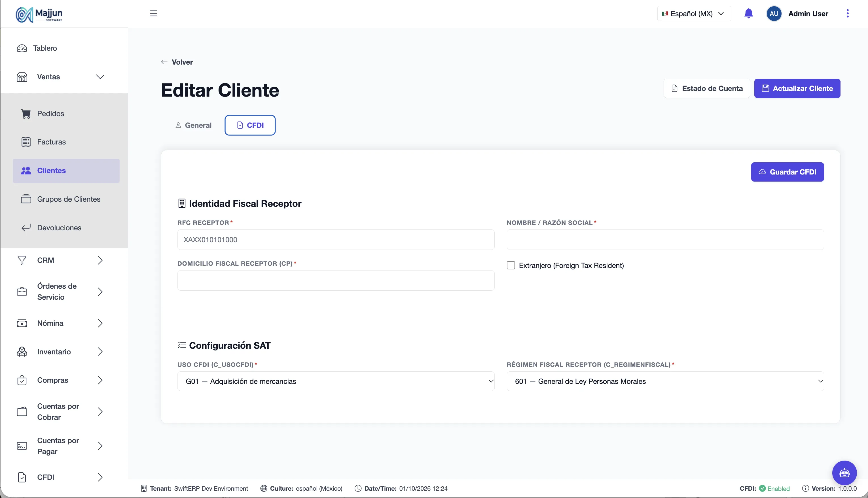Click the Compras bag icon
This screenshot has height=498, width=868.
click(22, 380)
